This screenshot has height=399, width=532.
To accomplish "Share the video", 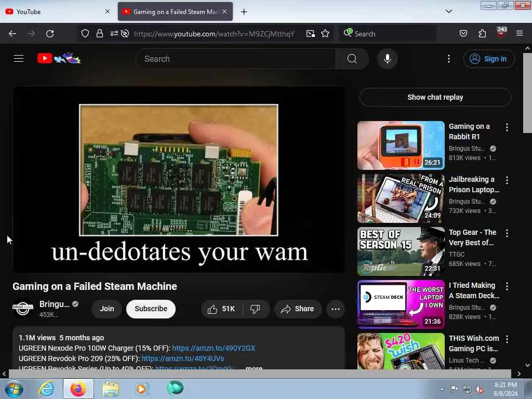I will (298, 309).
